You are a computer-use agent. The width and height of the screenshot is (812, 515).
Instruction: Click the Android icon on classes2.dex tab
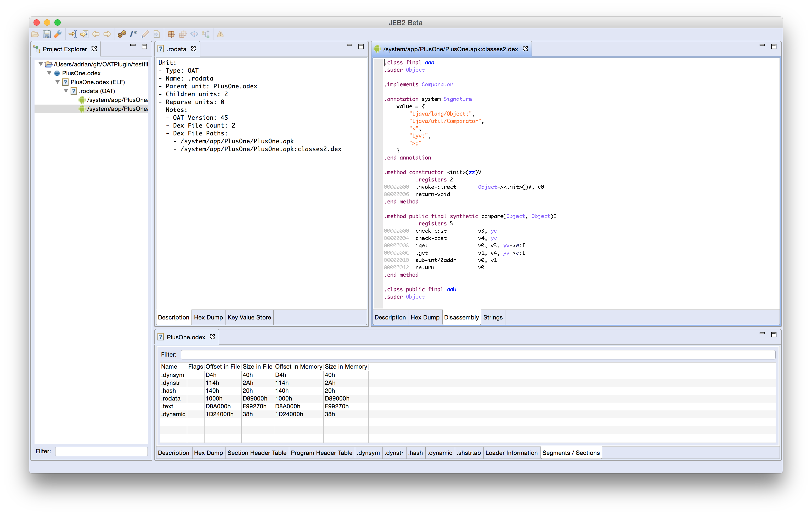pos(377,49)
